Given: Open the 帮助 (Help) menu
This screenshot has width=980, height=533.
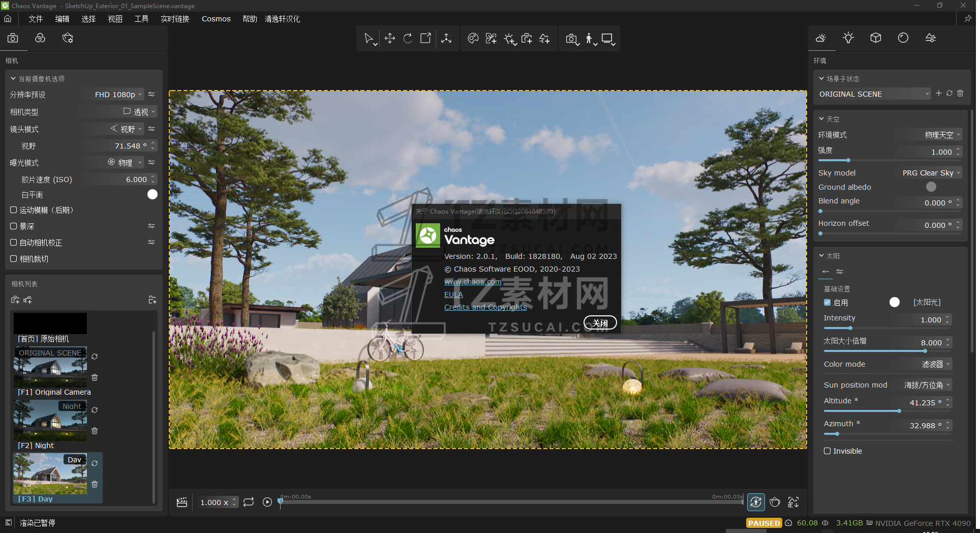Looking at the screenshot, I should [x=250, y=19].
